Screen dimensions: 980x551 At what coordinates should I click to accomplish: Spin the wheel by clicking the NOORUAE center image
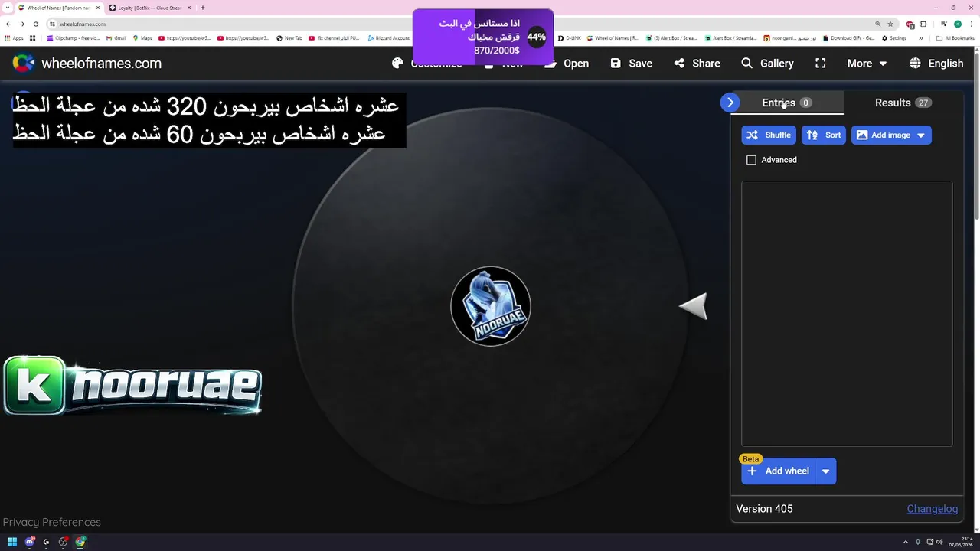click(x=491, y=306)
